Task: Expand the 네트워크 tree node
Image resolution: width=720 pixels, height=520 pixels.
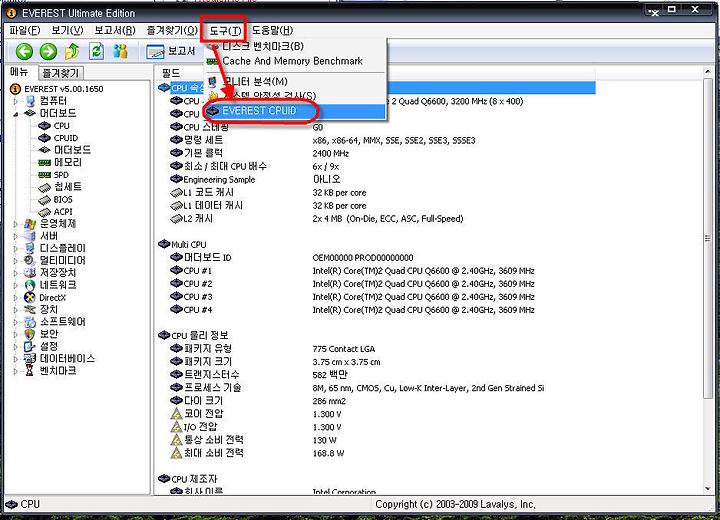Action: click(x=16, y=285)
